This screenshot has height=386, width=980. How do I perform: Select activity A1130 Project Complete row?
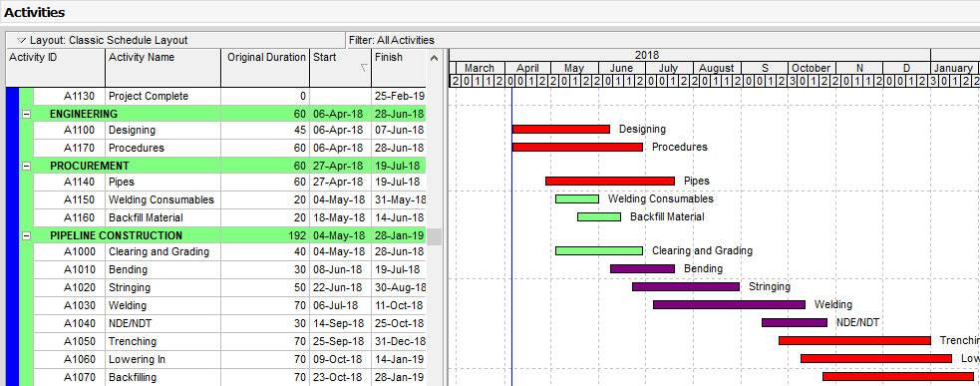[215, 97]
